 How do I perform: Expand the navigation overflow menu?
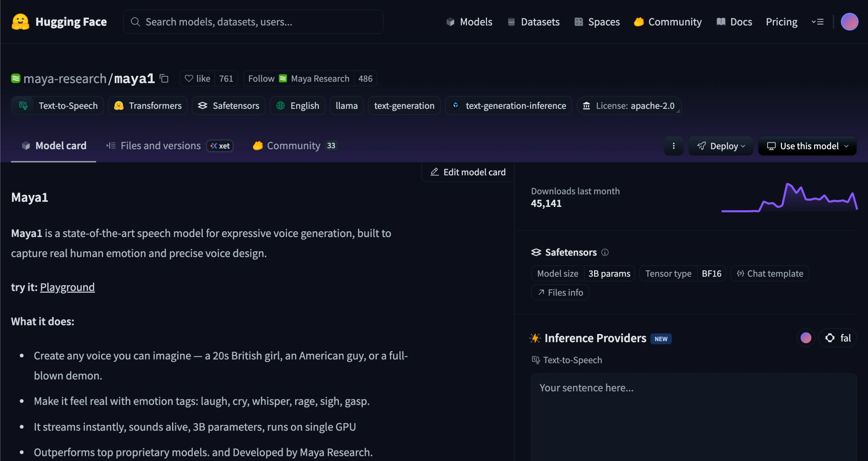coord(817,22)
